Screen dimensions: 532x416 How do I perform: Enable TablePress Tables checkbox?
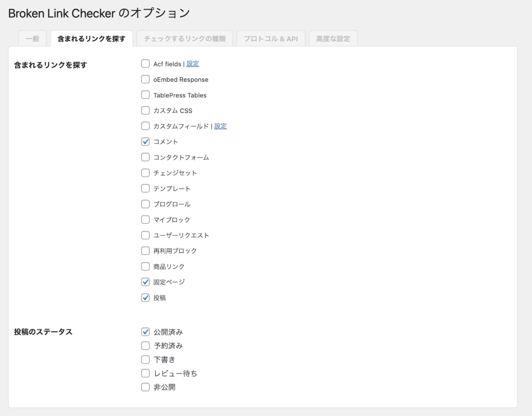(x=145, y=95)
